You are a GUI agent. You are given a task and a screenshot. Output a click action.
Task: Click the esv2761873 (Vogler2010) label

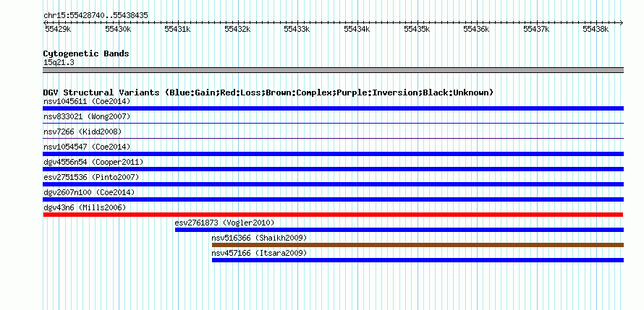tap(224, 223)
